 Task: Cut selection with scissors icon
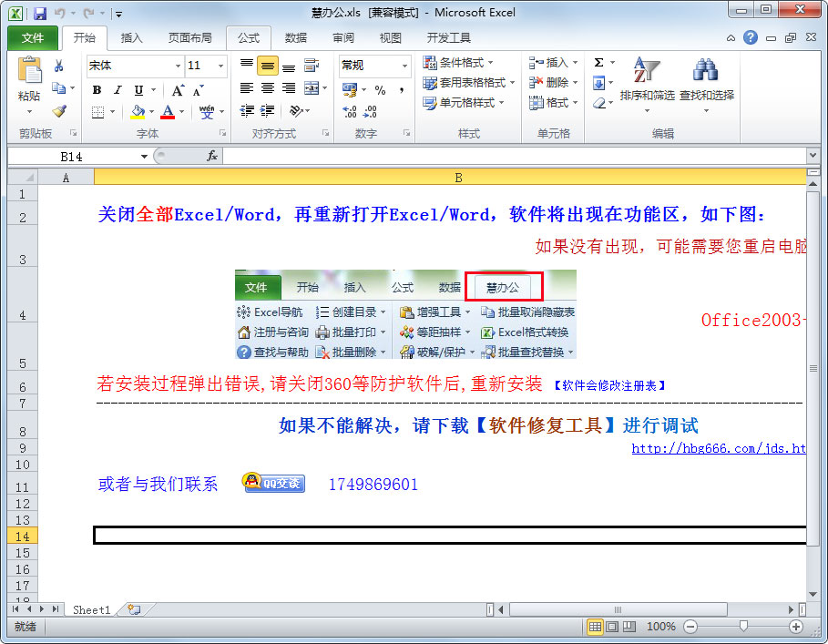pos(58,66)
